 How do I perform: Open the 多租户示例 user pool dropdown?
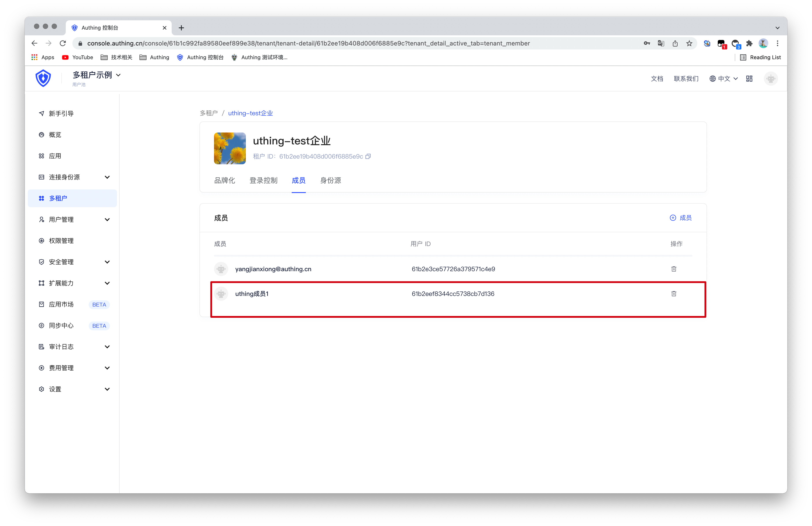tap(97, 75)
